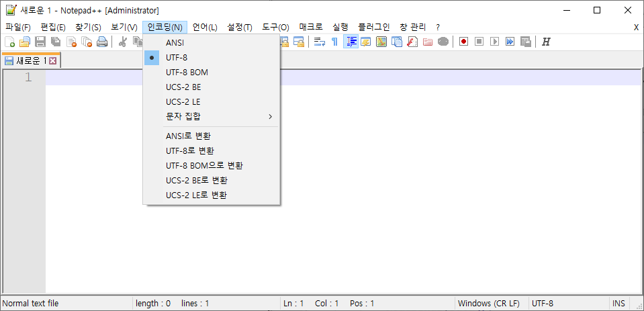The height and width of the screenshot is (311, 644).
Task: Click the Print toolbar icon
Action: pos(102,42)
